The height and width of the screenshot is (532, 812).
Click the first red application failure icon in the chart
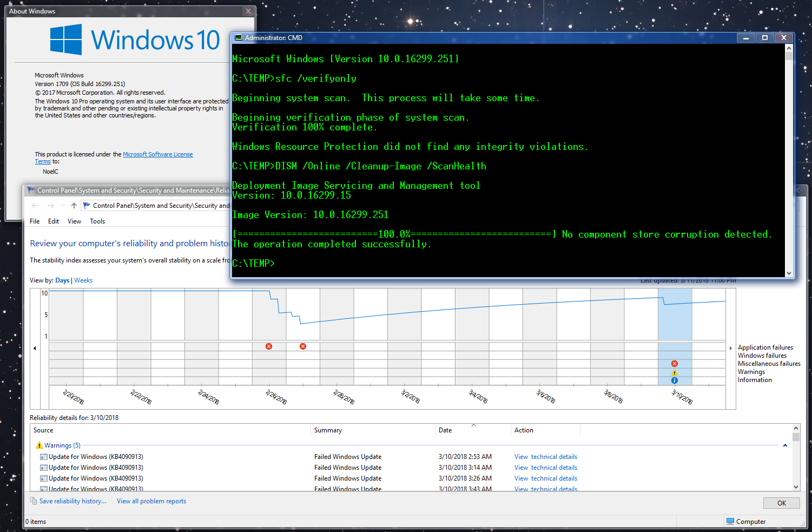coord(269,346)
